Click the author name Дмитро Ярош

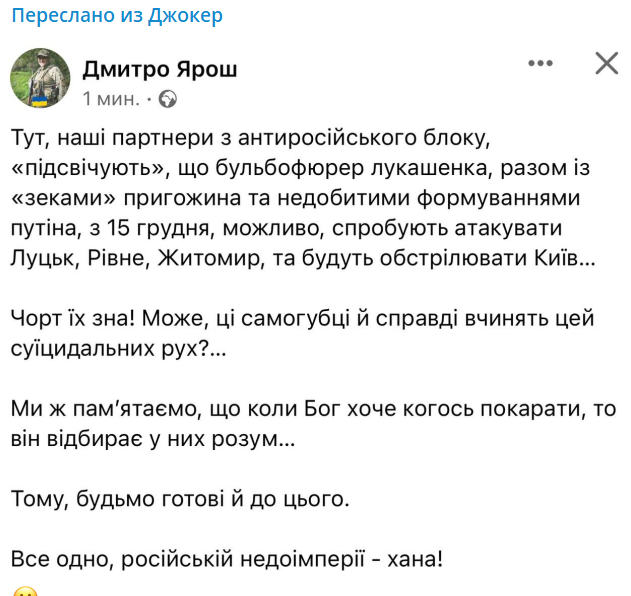(160, 70)
